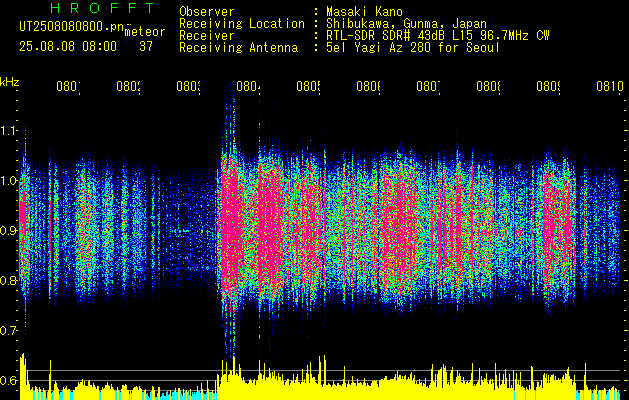Click the 0801 time marker
Image resolution: width=629 pixels, height=400 pixels.
[68, 86]
